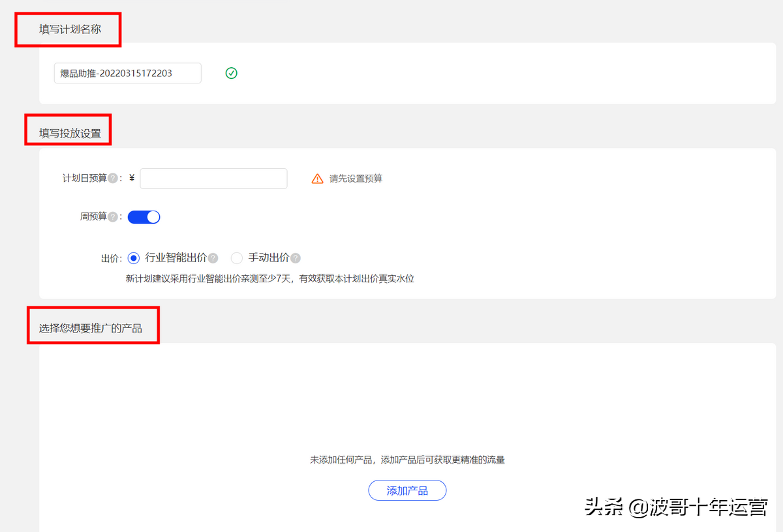Viewport: 783px width, 532px height.
Task: Click the 填写投放设置 section heading
Action: coord(70,134)
